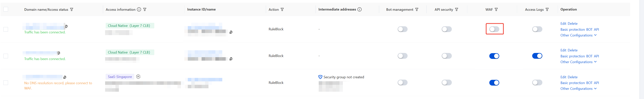Filter the Action column
644x99 pixels.
coord(282,10)
